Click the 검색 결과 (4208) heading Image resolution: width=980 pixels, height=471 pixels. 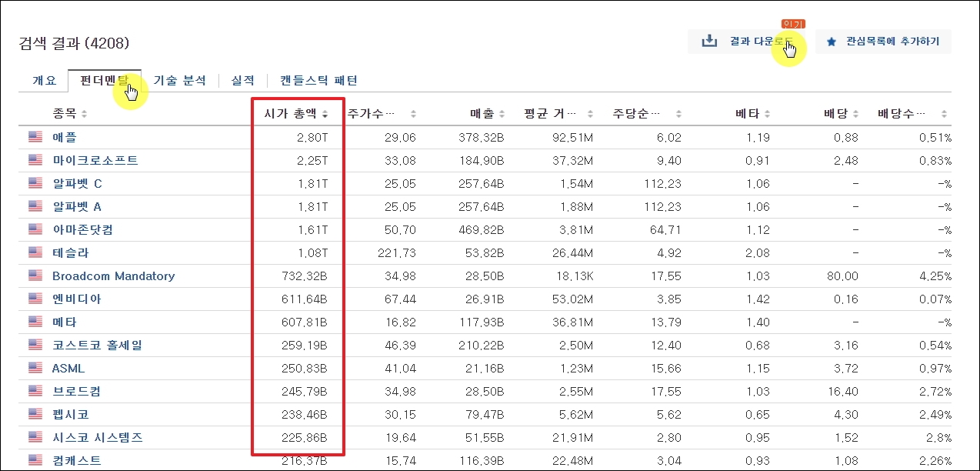[x=74, y=43]
